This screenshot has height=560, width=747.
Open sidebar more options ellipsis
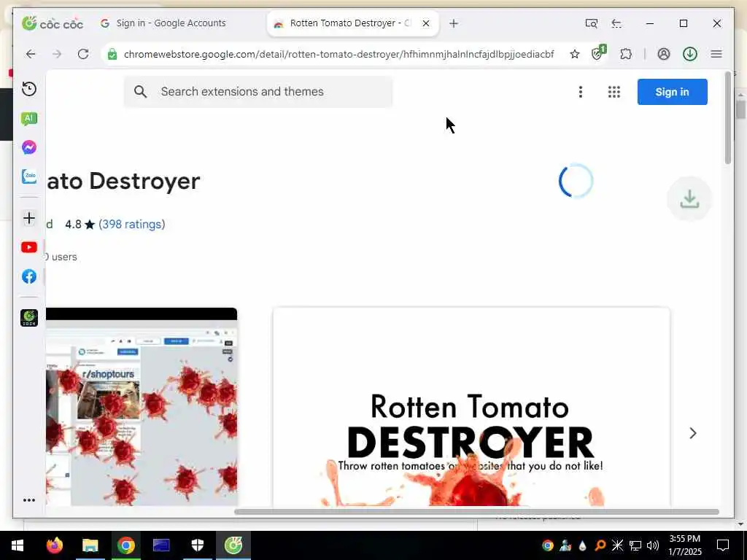29,500
